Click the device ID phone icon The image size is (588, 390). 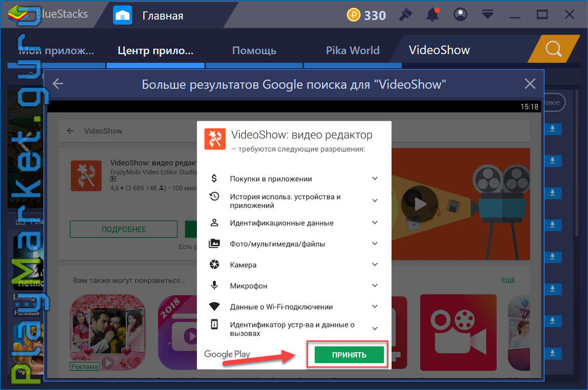pyautogui.click(x=214, y=324)
